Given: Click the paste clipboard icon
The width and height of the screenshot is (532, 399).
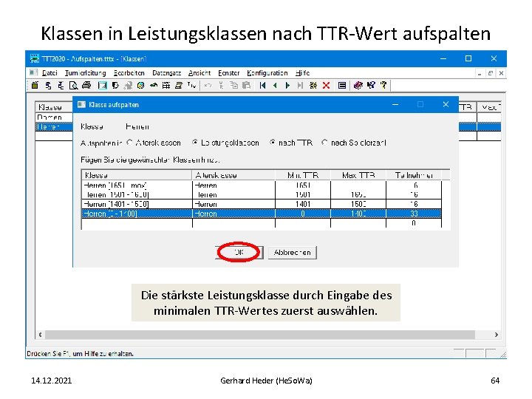Looking at the screenshot, I should (247, 86).
